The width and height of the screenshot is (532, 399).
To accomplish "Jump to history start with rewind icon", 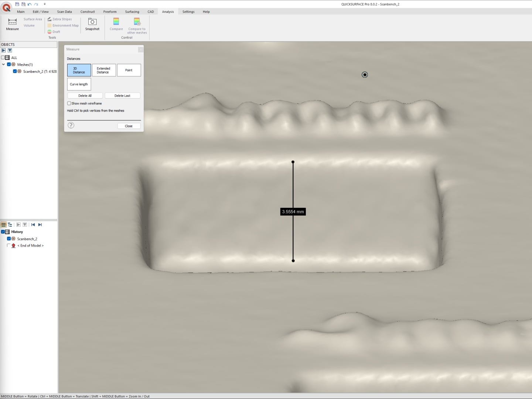I will coord(33,224).
